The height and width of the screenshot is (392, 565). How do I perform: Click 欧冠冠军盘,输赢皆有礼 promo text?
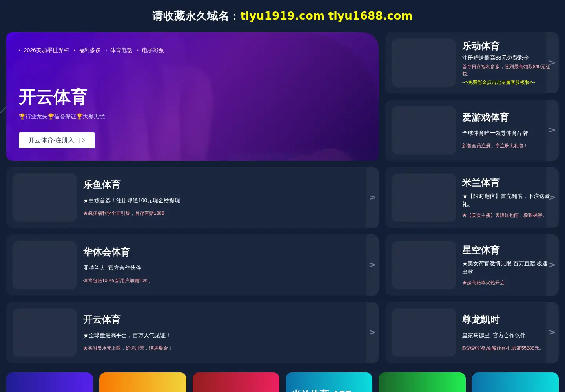[503, 348]
